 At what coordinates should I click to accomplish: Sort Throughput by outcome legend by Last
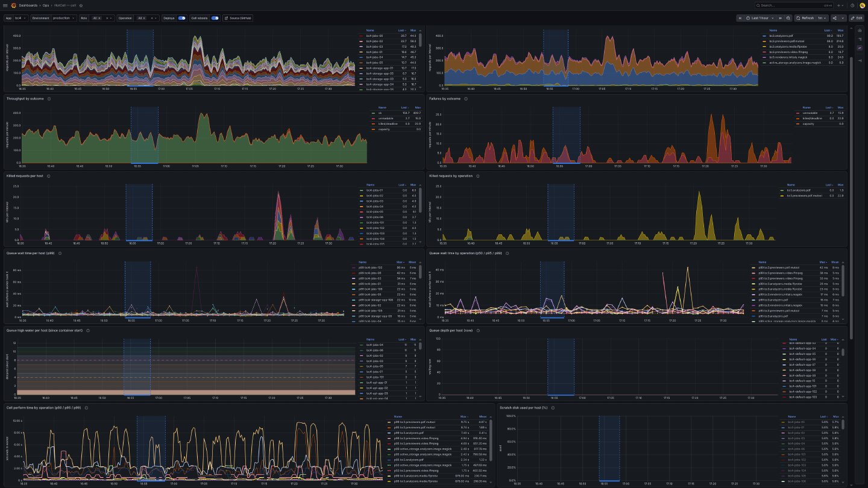tap(404, 108)
